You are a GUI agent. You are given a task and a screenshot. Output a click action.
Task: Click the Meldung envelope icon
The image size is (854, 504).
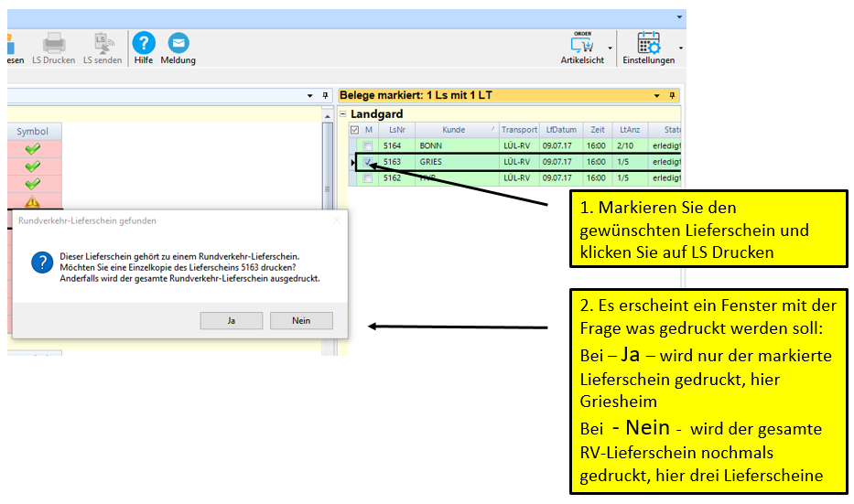(178, 43)
